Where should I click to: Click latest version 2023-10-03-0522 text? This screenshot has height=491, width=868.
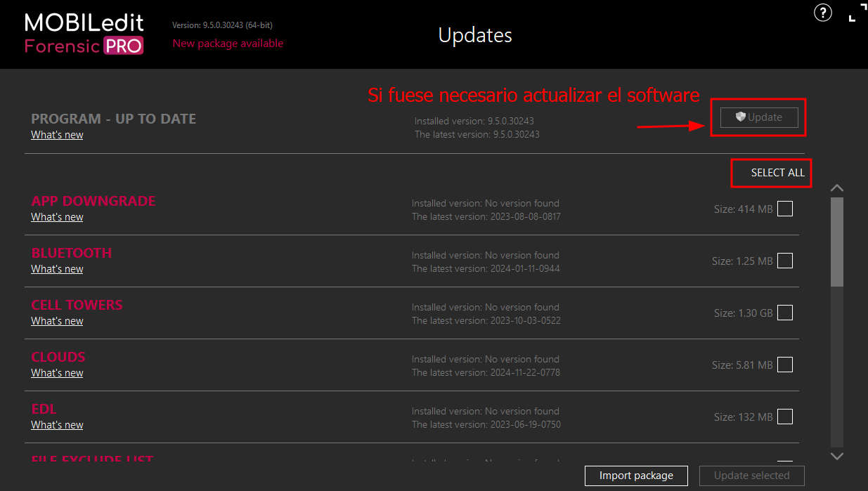click(x=486, y=320)
